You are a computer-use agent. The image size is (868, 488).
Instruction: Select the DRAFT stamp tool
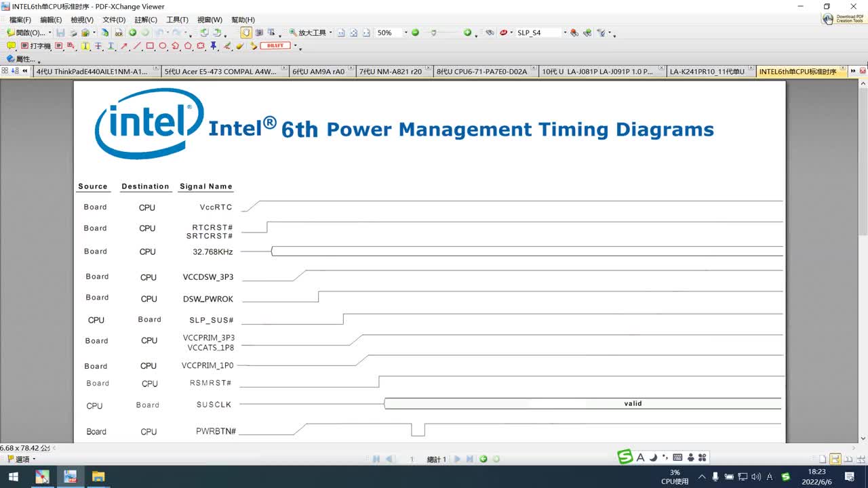(x=275, y=46)
